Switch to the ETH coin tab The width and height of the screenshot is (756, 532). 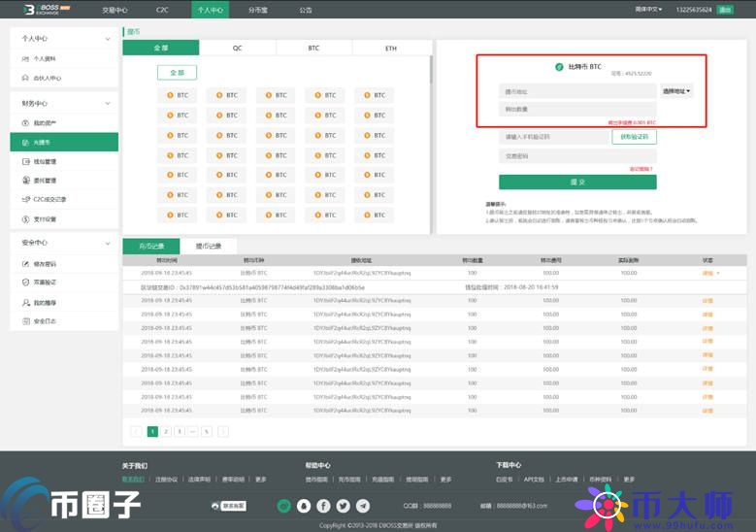tap(391, 48)
